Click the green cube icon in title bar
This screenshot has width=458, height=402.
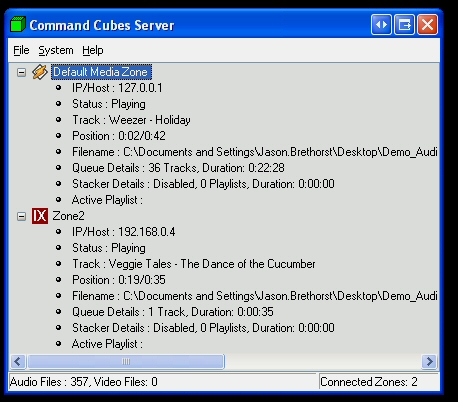tap(18, 24)
